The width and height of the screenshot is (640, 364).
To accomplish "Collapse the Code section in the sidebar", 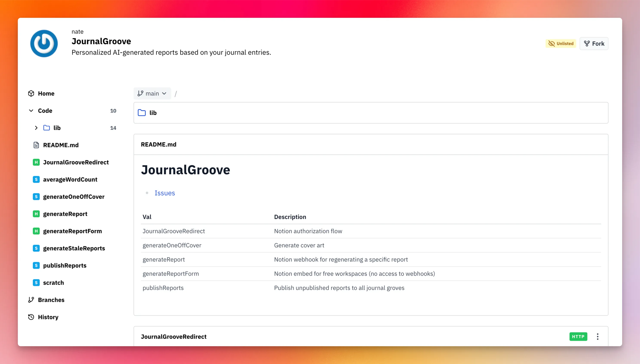I will point(31,111).
